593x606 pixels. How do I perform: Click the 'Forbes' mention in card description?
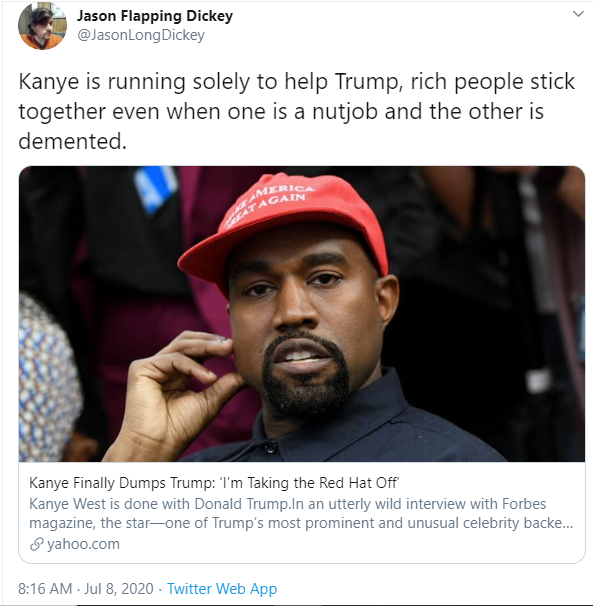point(524,504)
